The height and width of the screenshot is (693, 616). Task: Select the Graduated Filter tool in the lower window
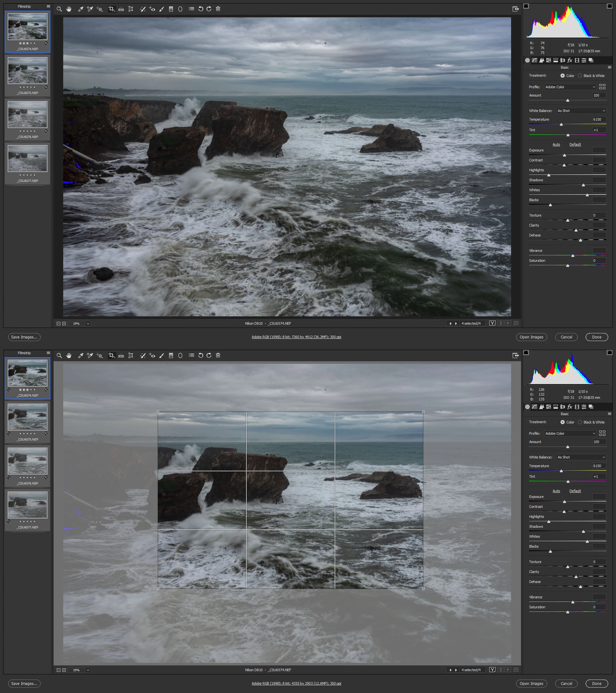(171, 355)
